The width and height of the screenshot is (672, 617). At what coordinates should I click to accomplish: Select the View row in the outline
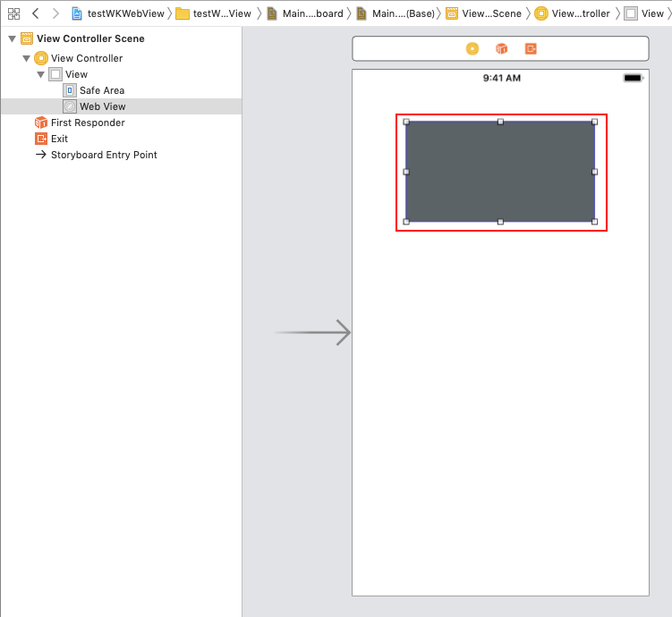coord(122,74)
